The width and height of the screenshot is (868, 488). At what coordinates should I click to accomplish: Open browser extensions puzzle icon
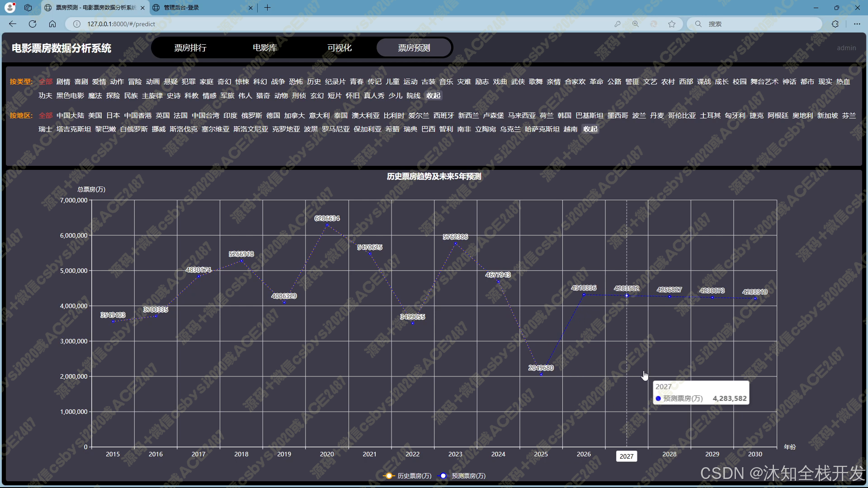click(835, 24)
